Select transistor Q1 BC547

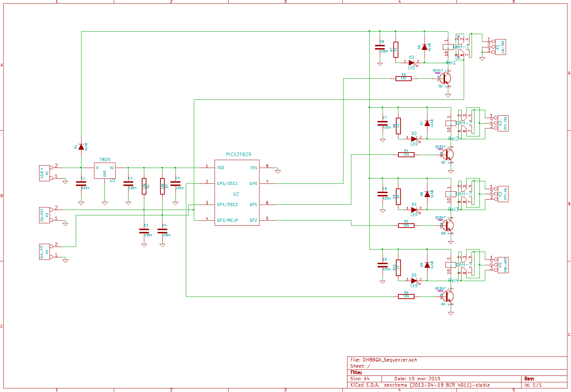[x=445, y=78]
